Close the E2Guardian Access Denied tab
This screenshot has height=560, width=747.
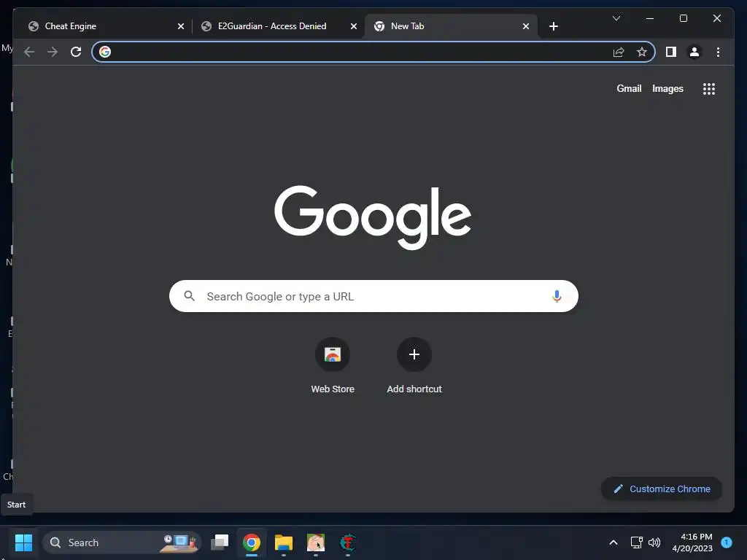[354, 26]
